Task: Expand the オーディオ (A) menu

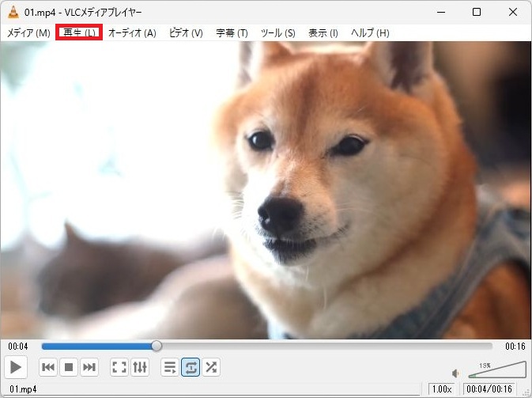Action: point(132,33)
